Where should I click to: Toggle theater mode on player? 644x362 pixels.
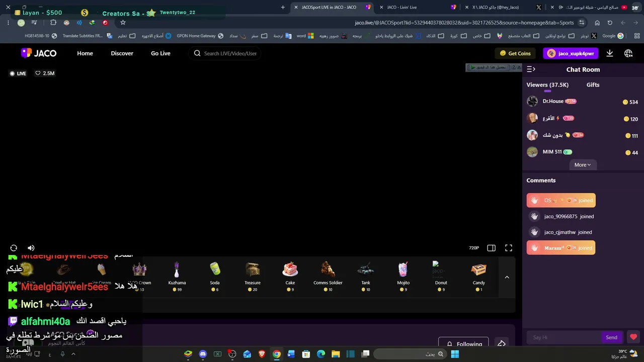pyautogui.click(x=492, y=248)
